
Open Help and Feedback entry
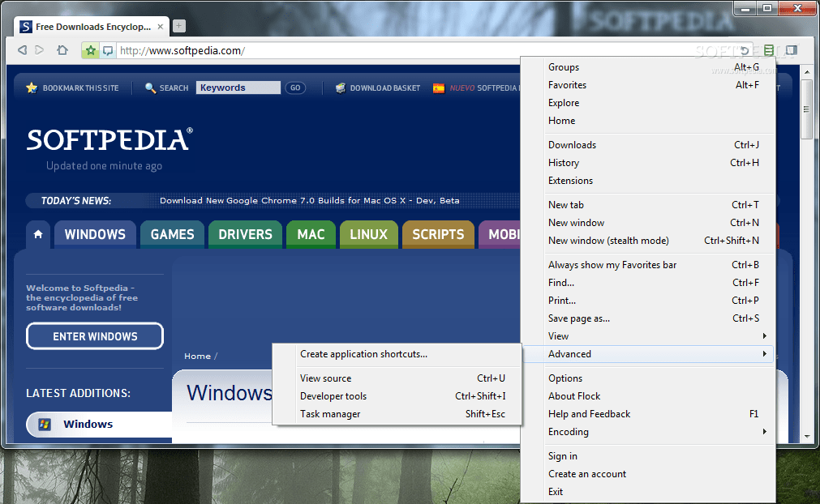pyautogui.click(x=649, y=413)
